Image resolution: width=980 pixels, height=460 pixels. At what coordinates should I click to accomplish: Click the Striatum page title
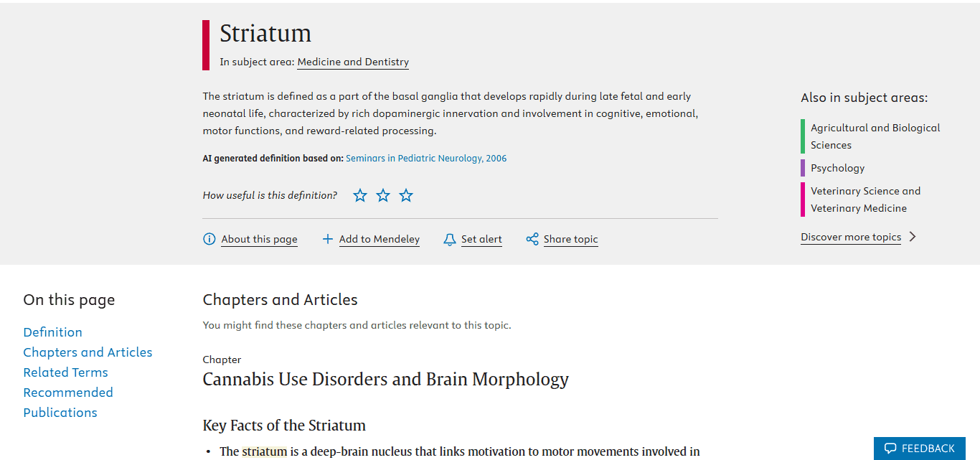coord(265,33)
